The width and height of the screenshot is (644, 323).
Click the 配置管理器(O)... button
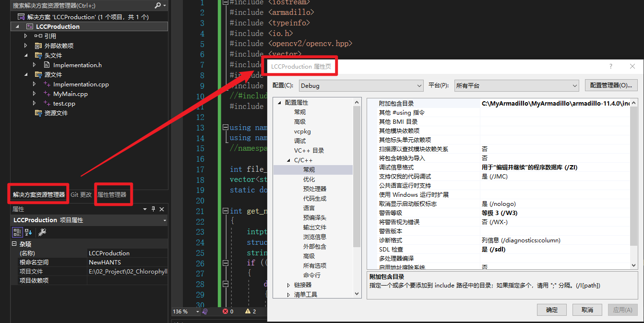tap(611, 85)
